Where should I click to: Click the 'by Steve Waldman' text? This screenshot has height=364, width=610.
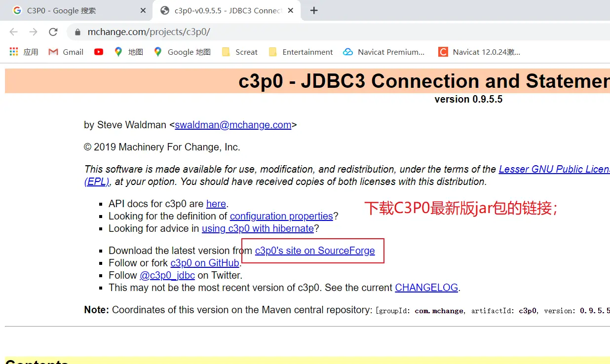(125, 125)
